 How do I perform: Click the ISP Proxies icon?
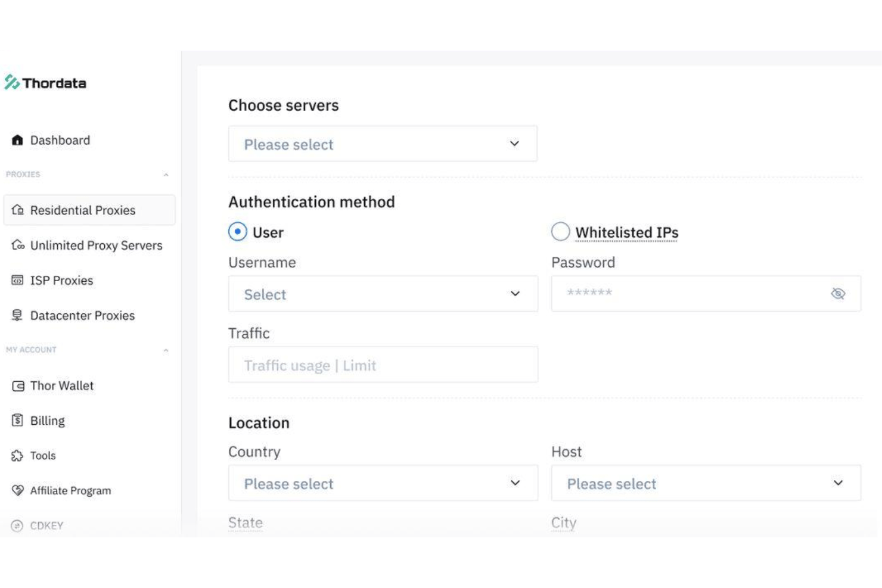17,280
